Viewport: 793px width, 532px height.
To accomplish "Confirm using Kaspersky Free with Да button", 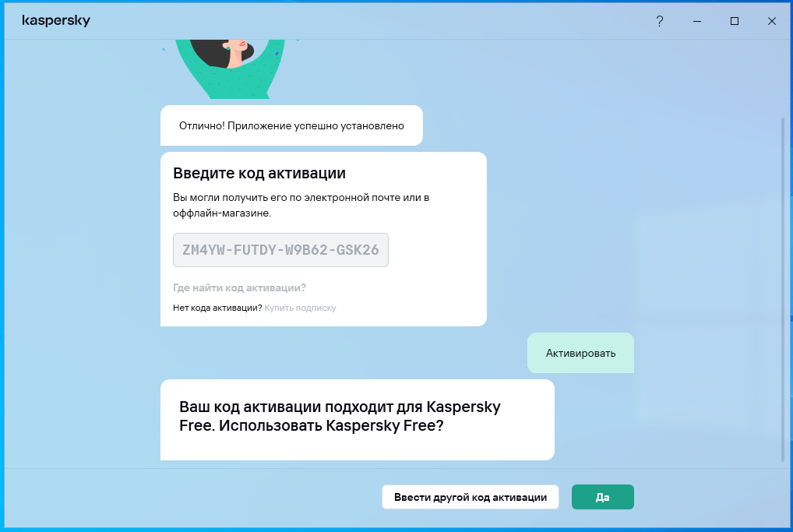I will 602,497.
